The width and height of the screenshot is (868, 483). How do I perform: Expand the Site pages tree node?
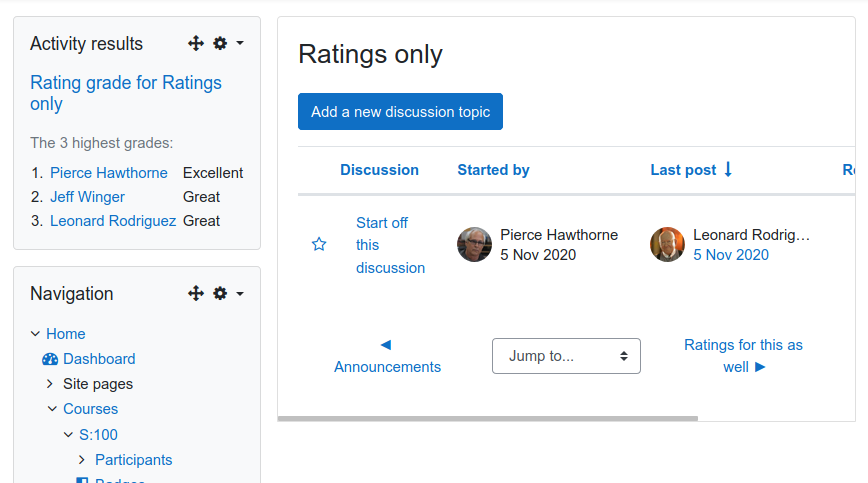50,384
